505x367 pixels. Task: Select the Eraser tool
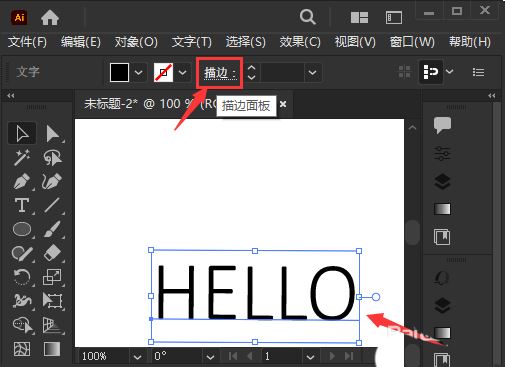tap(52, 253)
